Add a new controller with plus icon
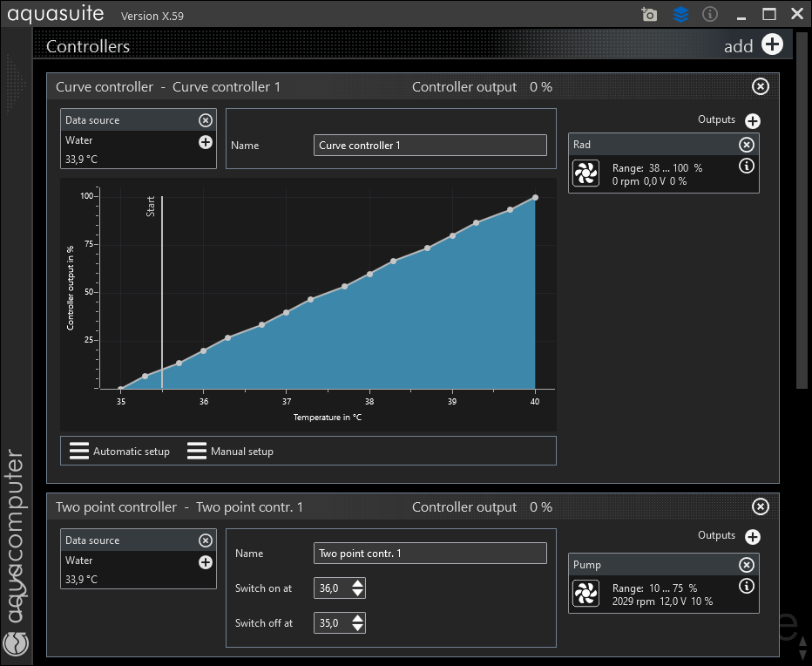This screenshot has width=812, height=666. 772,44
